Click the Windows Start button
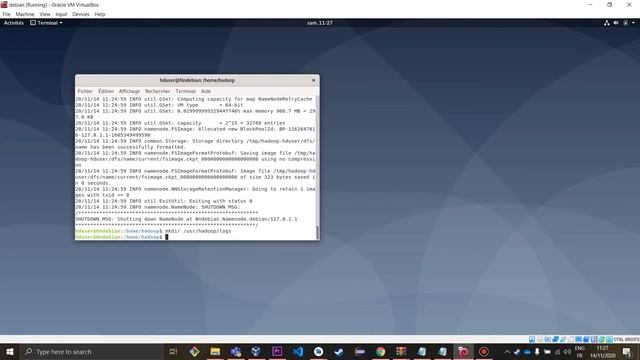640x360 pixels. coord(10,351)
